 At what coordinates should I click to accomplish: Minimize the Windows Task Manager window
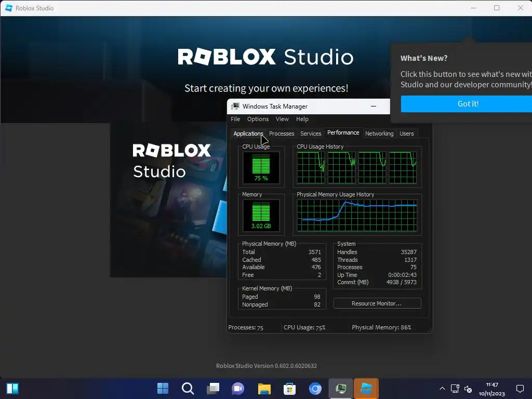(x=374, y=106)
